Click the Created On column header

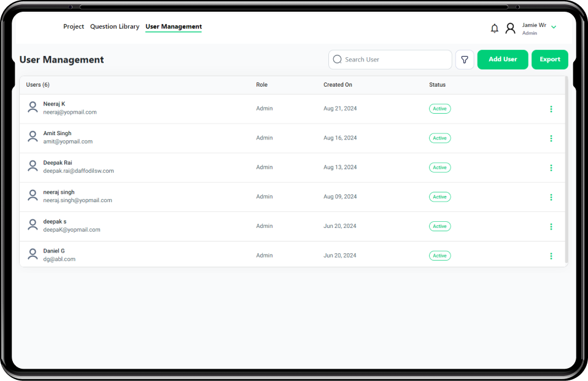[338, 85]
